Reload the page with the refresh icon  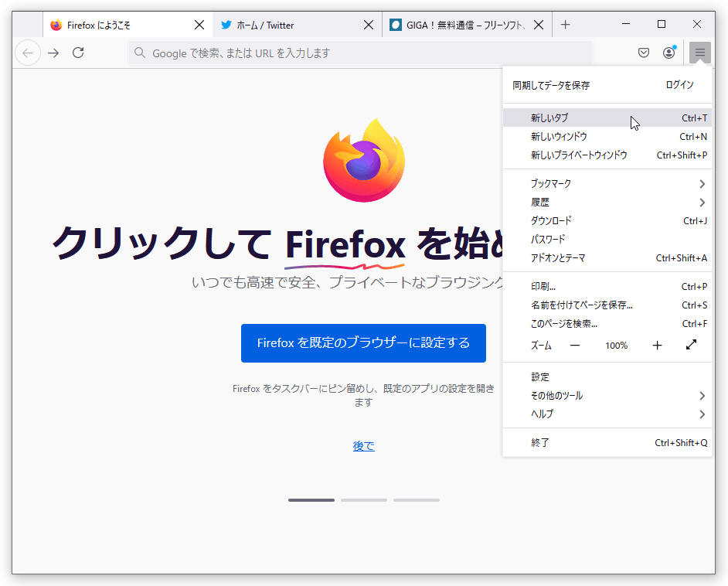tap(78, 53)
